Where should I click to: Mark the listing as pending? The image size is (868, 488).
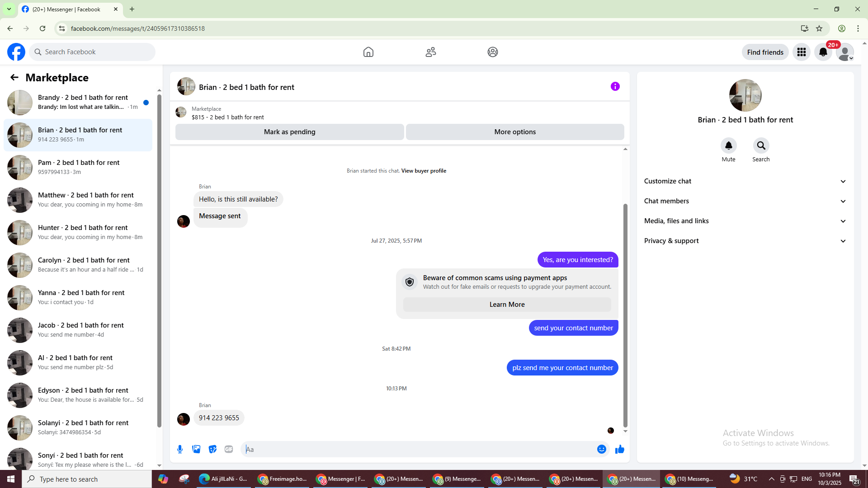pyautogui.click(x=290, y=132)
